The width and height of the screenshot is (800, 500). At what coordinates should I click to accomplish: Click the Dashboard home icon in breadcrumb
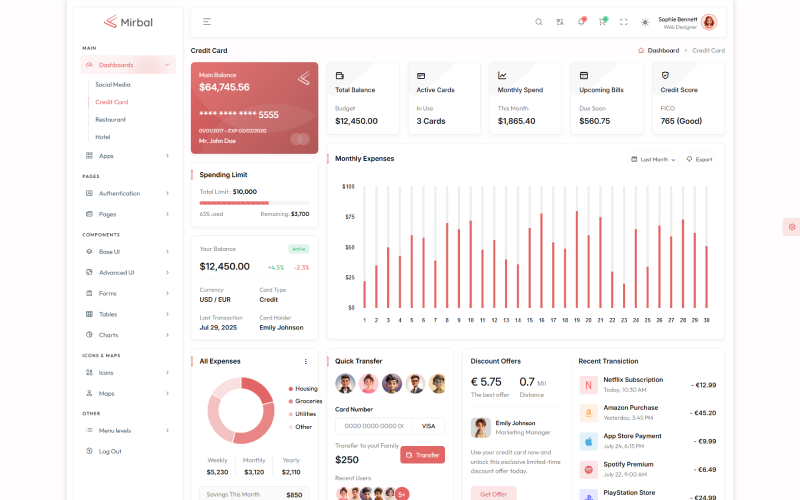641,50
